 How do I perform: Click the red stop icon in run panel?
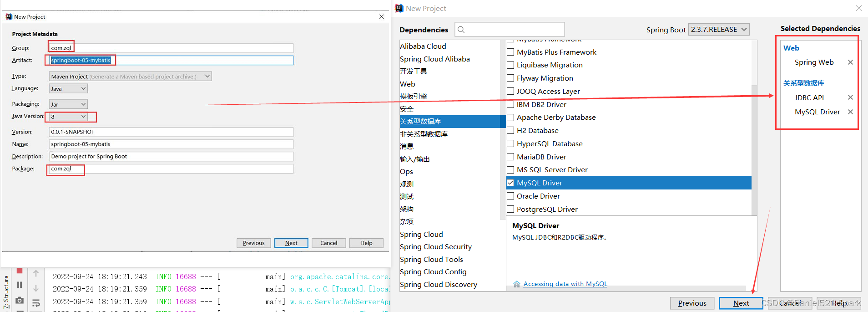point(20,271)
